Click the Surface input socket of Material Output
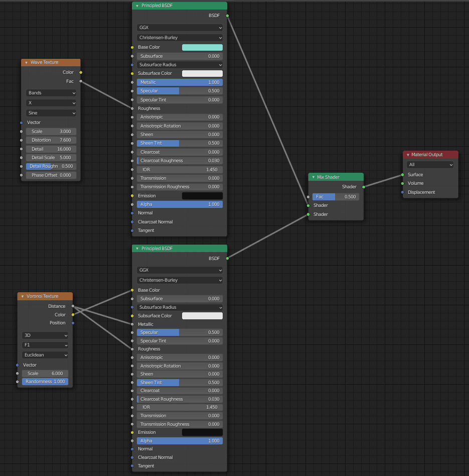This screenshot has width=469, height=476. (403, 175)
